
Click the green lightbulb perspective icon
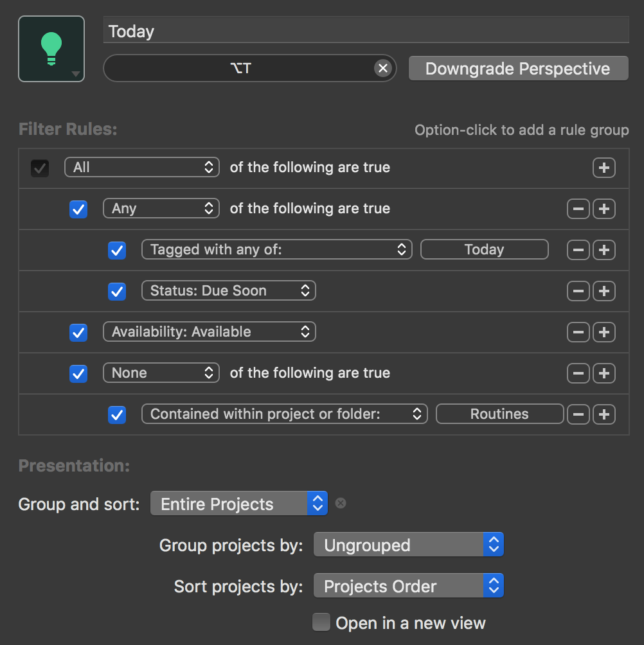(x=51, y=48)
